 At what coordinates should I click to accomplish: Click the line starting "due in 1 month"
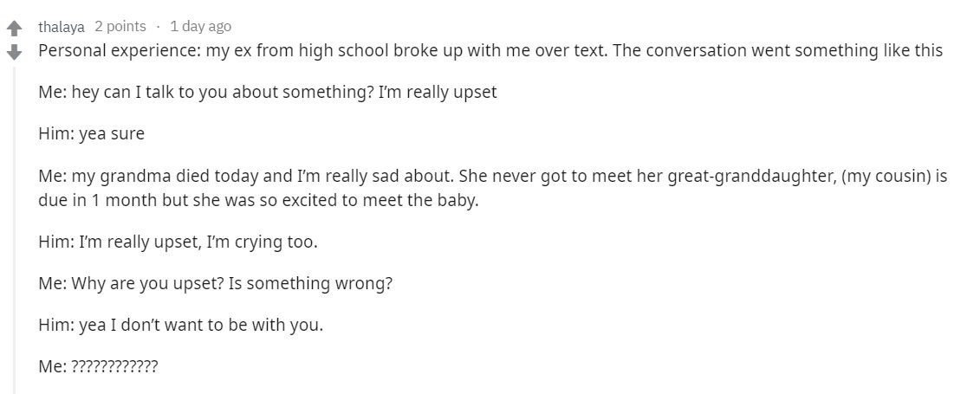pos(258,202)
